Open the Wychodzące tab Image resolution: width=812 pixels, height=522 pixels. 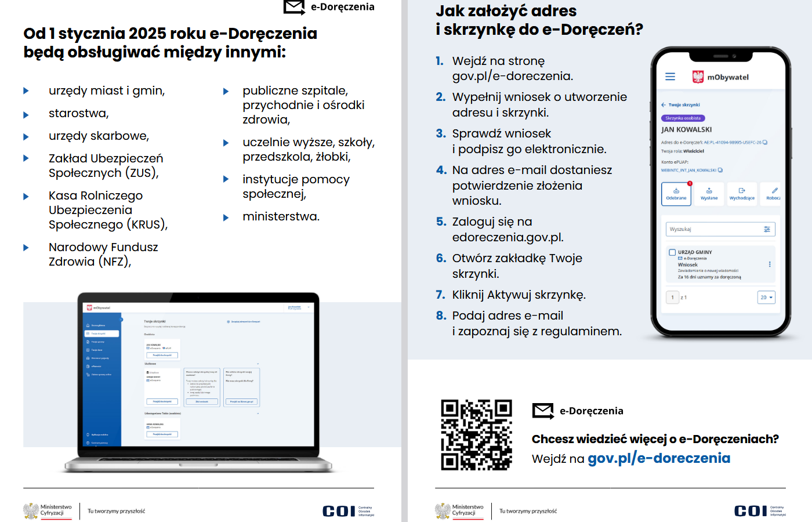[x=742, y=194]
